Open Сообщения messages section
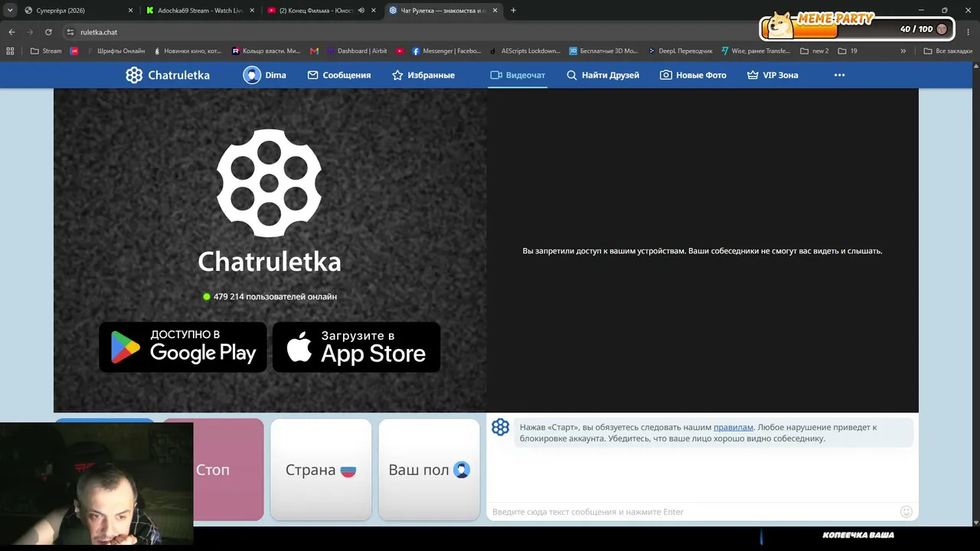Image resolution: width=980 pixels, height=551 pixels. (339, 75)
